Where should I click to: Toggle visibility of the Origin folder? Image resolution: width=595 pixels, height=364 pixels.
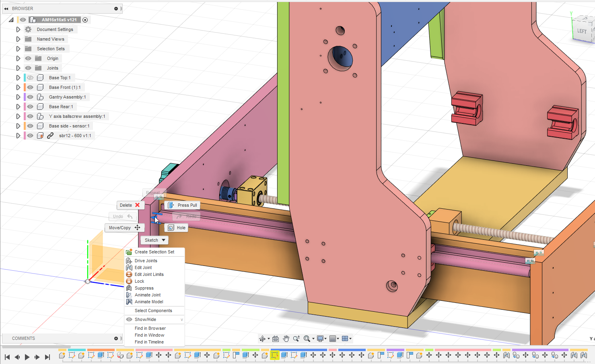click(28, 58)
